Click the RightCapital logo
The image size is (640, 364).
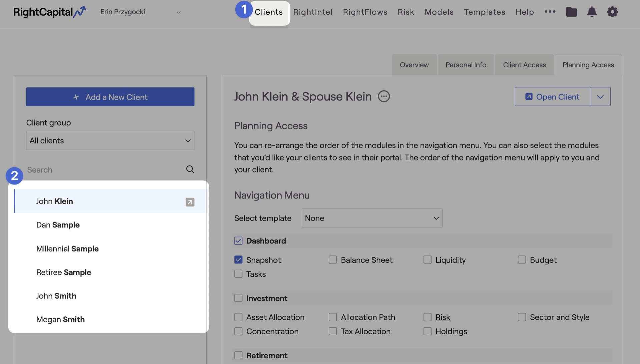tap(50, 12)
